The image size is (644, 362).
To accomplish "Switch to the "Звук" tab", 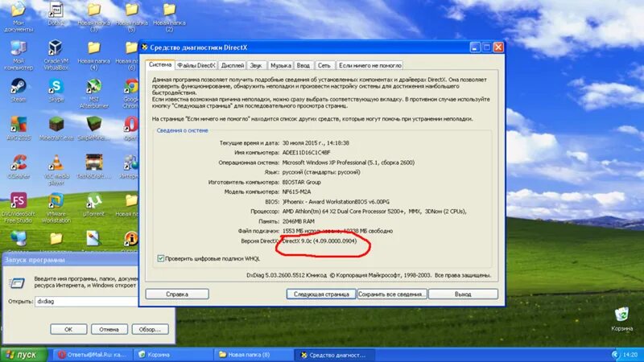I will (x=256, y=65).
